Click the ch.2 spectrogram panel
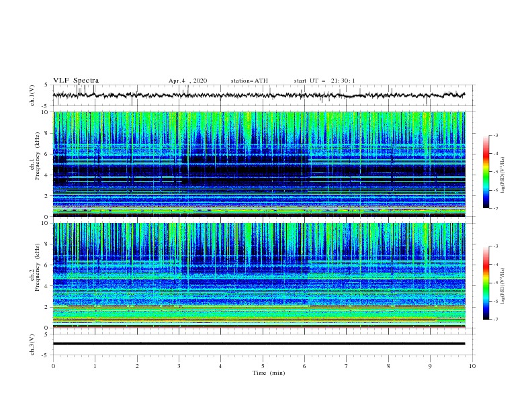 [259, 275]
